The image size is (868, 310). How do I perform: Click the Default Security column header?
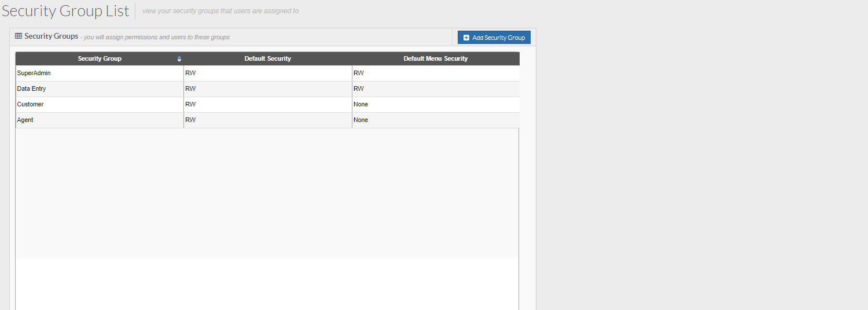[x=267, y=59]
